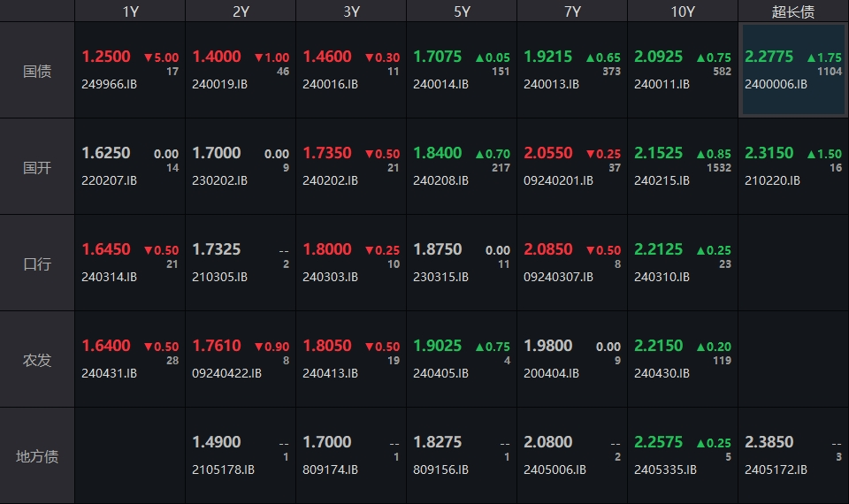Open the highlighted 2400006.IB bond cell
Viewport: 849px width, 504px height.
793,71
